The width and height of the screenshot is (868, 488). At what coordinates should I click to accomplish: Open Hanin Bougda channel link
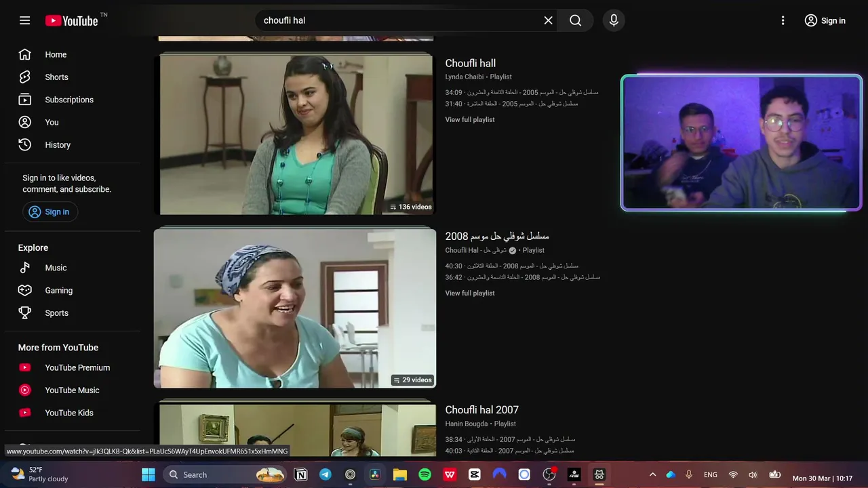[467, 424]
